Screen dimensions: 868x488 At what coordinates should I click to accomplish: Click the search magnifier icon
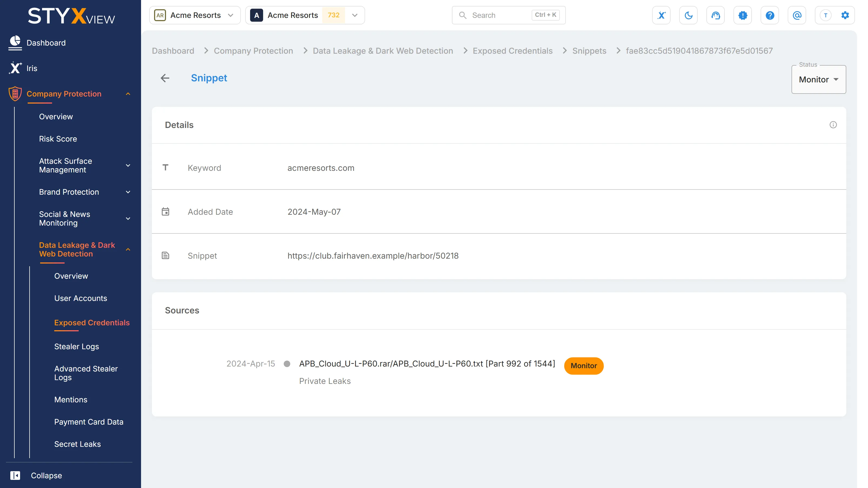pos(463,15)
